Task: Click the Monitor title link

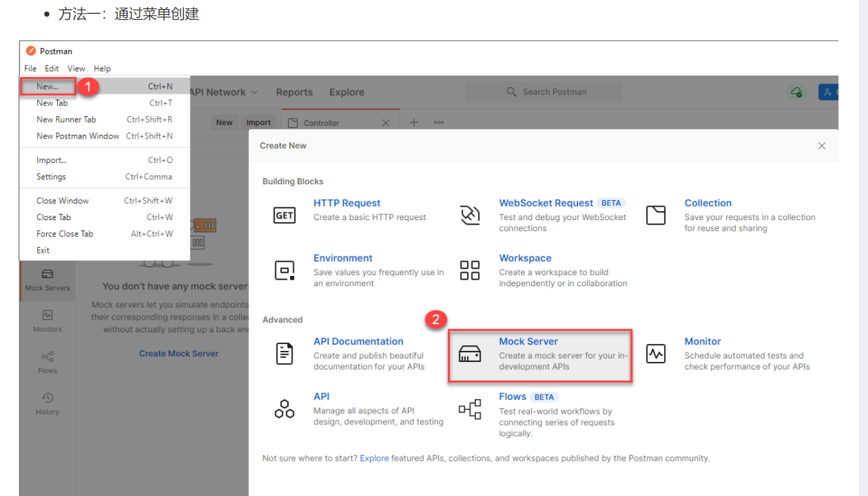Action: (702, 342)
